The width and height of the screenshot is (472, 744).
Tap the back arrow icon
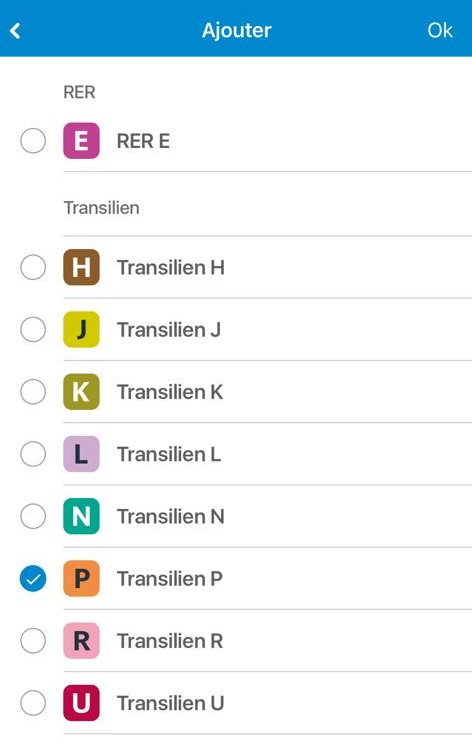click(15, 31)
